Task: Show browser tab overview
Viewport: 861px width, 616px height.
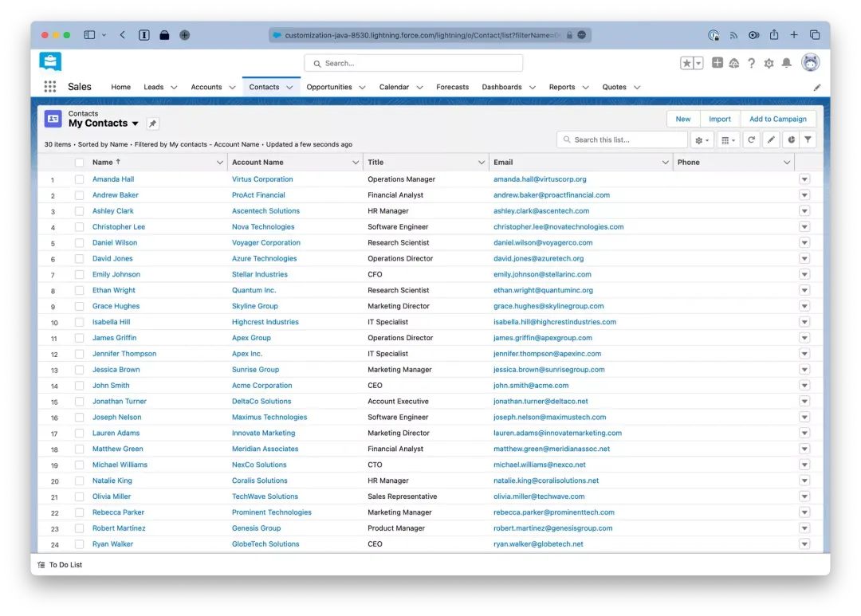Action: [x=815, y=34]
